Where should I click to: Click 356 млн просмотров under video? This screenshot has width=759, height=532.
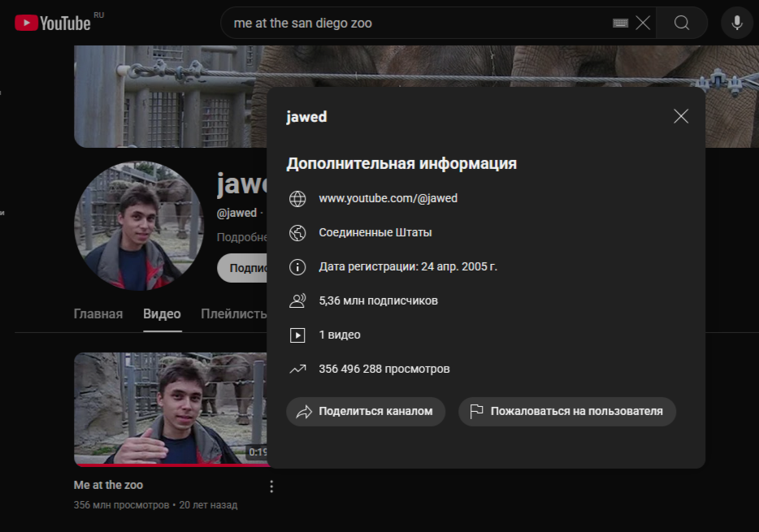(x=122, y=505)
